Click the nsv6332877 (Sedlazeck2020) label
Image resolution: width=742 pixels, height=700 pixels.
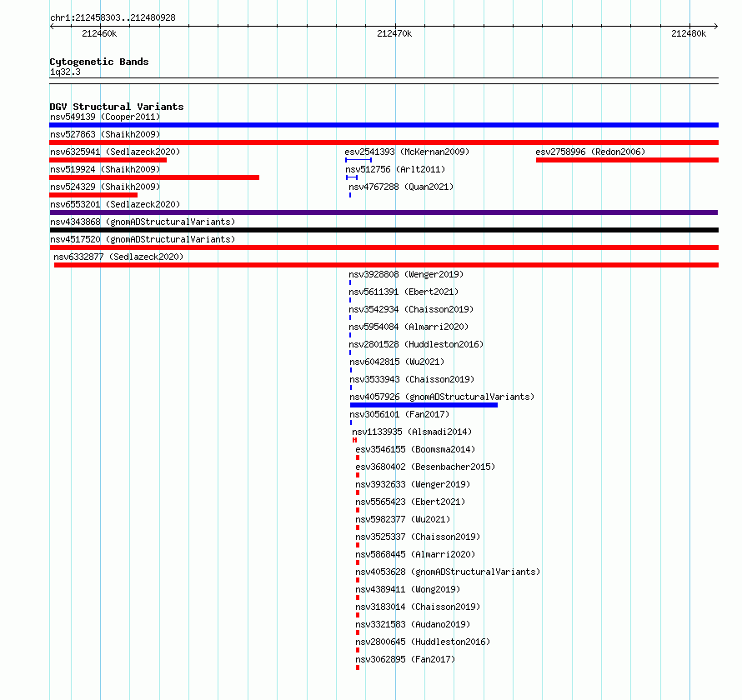[118, 257]
